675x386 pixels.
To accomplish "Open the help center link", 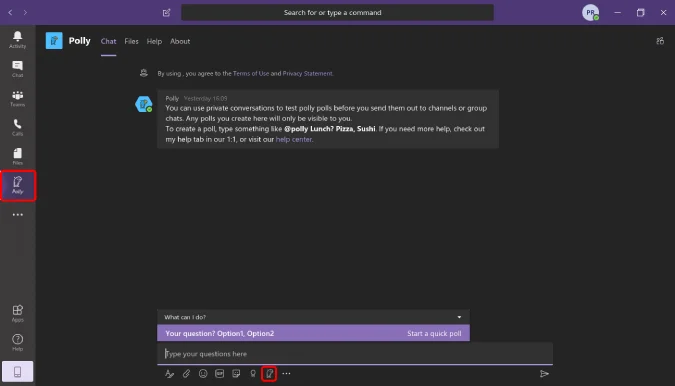I will click(294, 139).
